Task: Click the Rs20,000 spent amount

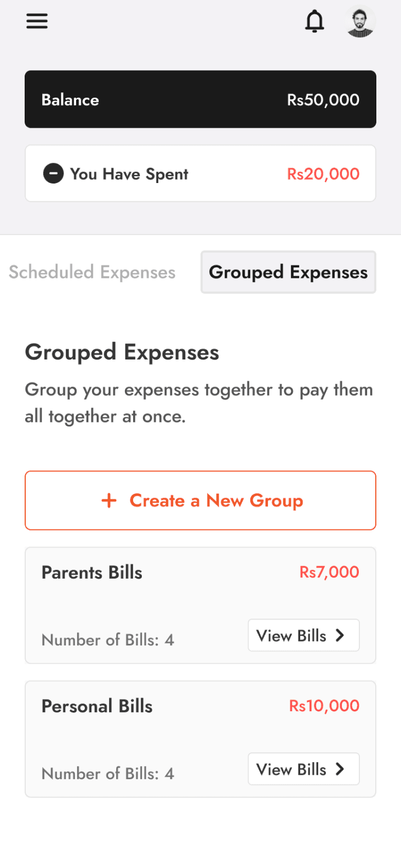Action: point(323,174)
